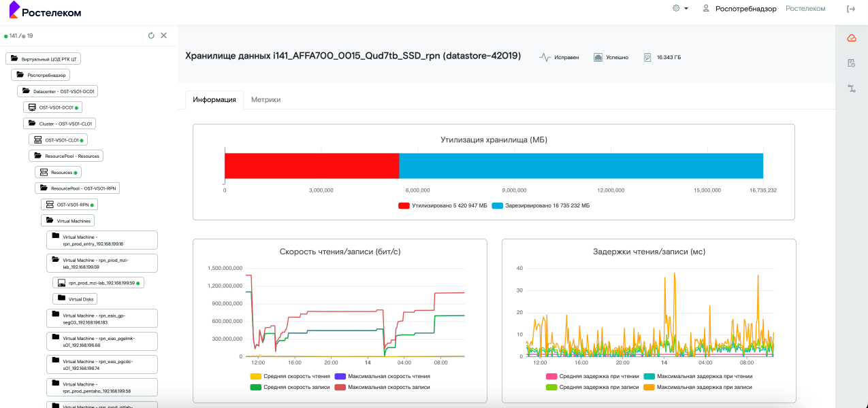868x408 pixels.
Task: Close the resource tree panel
Action: pos(163,35)
